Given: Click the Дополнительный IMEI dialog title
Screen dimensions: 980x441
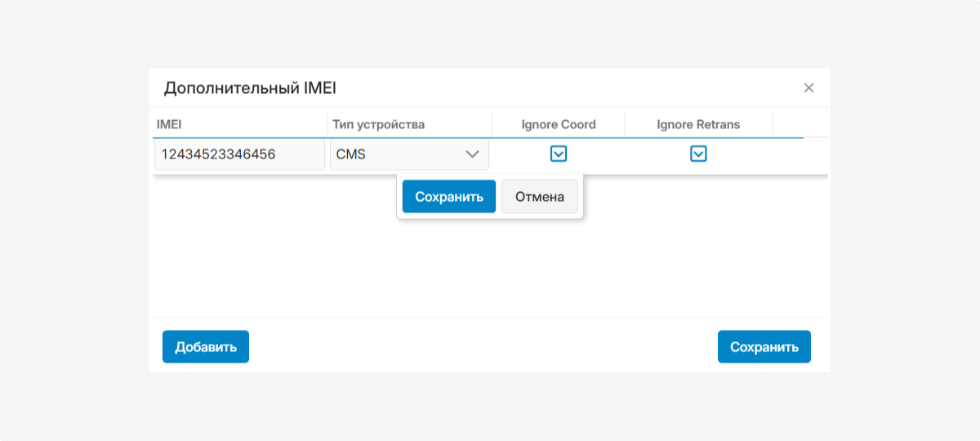Looking at the screenshot, I should pos(250,88).
